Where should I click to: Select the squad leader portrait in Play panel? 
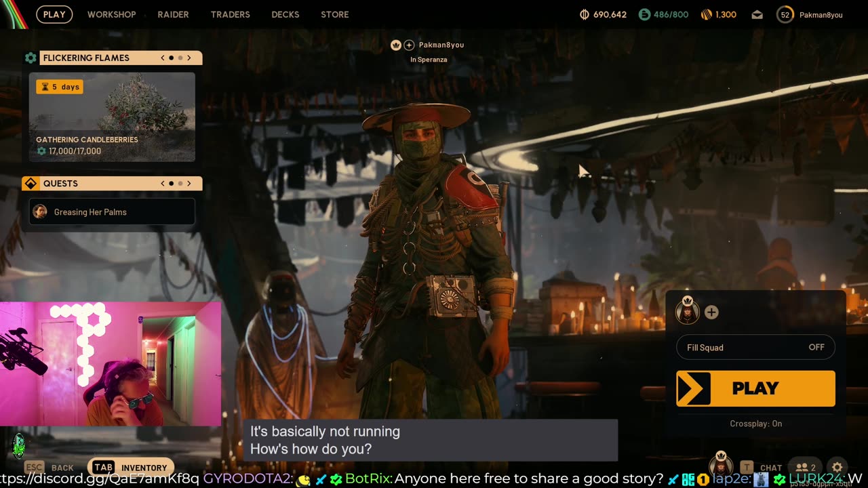coord(688,312)
